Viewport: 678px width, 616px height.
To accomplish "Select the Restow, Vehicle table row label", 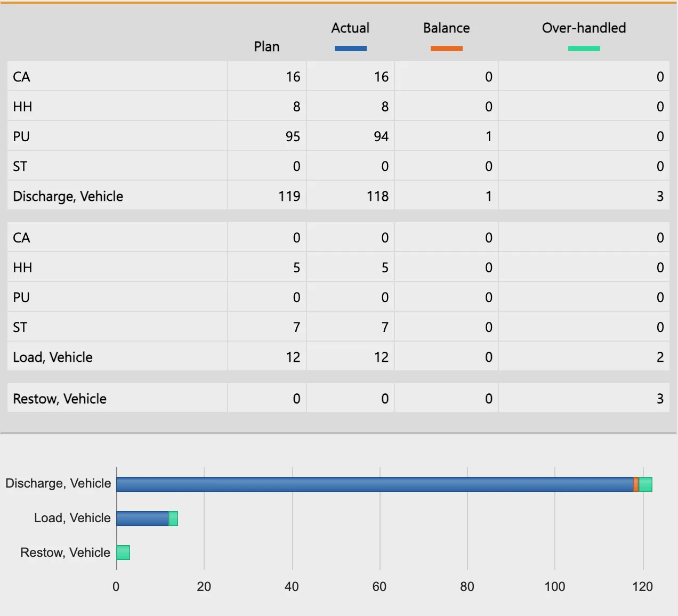I will [x=60, y=399].
